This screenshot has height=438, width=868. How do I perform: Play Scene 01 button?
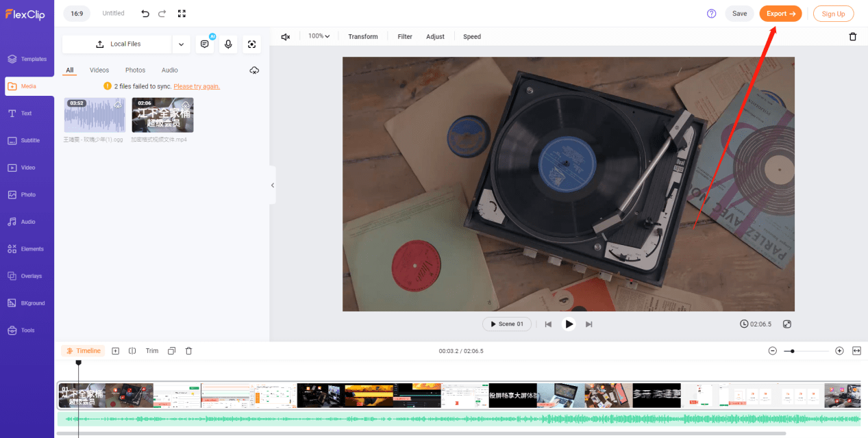point(507,324)
